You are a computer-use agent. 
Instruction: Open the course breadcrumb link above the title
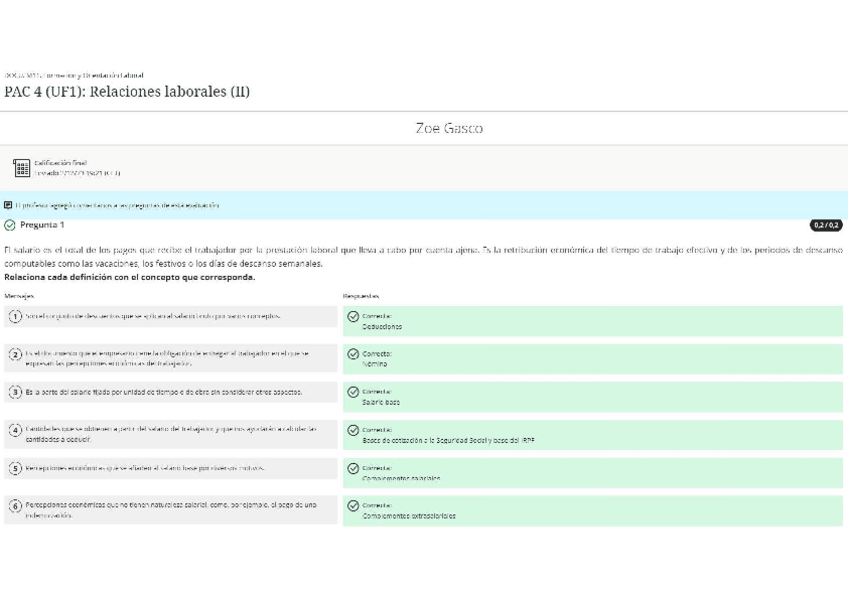coord(74,75)
